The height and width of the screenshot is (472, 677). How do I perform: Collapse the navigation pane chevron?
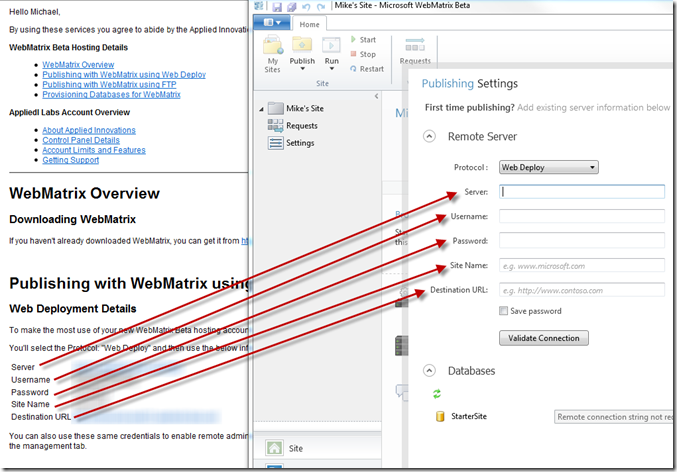click(376, 96)
